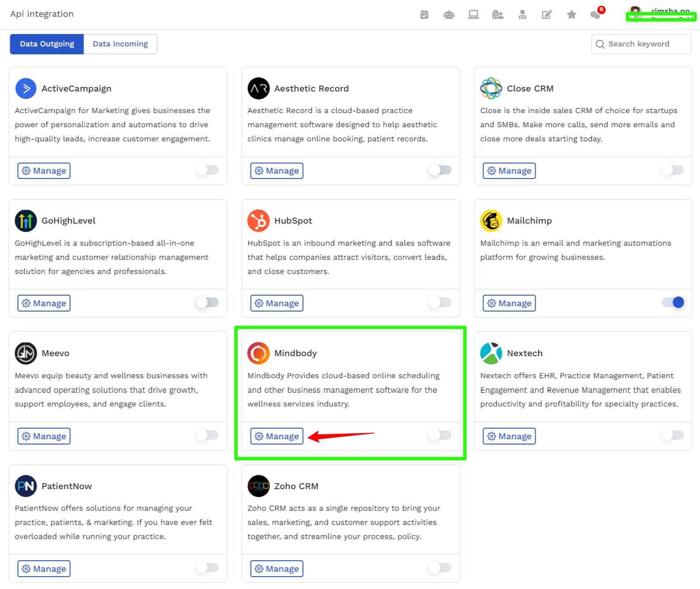Select the Data Outgoing tab
The height and width of the screenshot is (589, 700).
point(47,44)
